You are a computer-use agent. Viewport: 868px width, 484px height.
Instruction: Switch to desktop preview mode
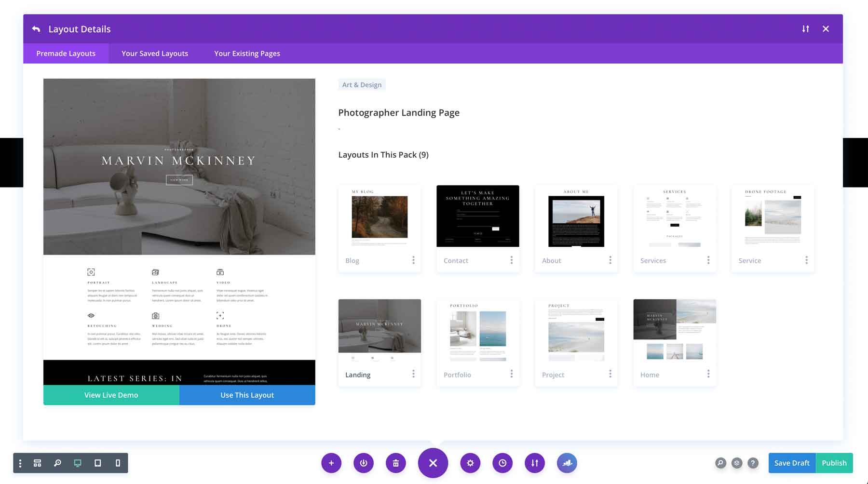(77, 463)
